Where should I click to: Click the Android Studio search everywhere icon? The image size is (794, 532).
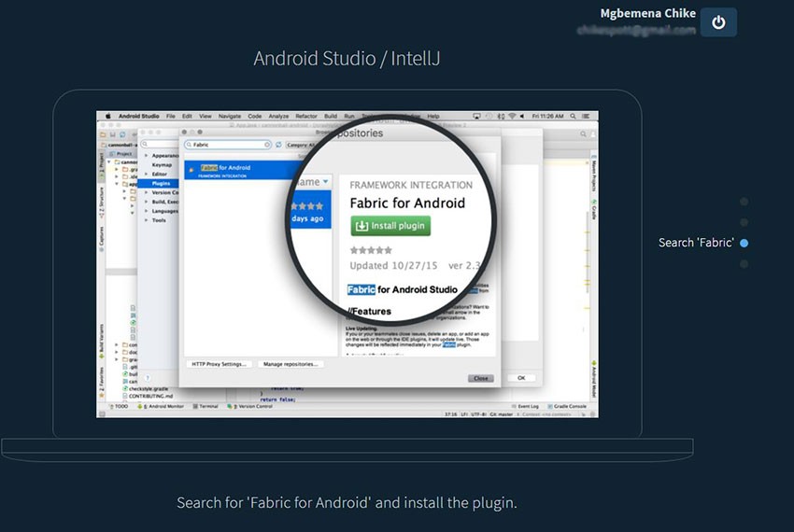583,134
